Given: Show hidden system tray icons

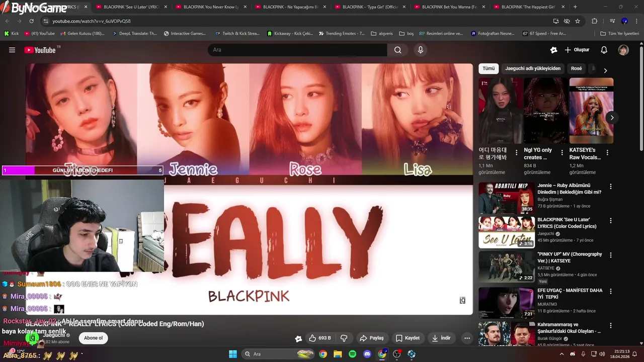Looking at the screenshot, I should coord(561,354).
